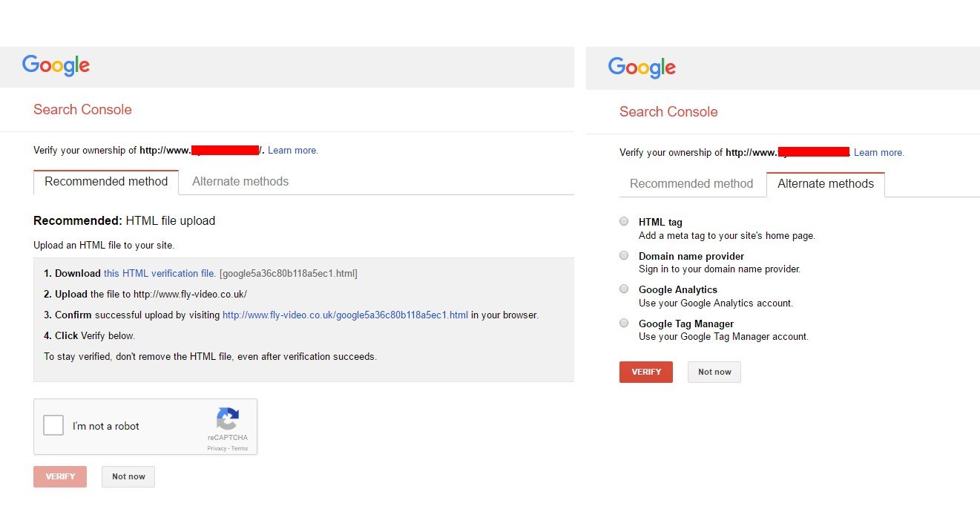This screenshot has width=980, height=512.
Task: Select the HTML tag radio button
Action: point(624,221)
